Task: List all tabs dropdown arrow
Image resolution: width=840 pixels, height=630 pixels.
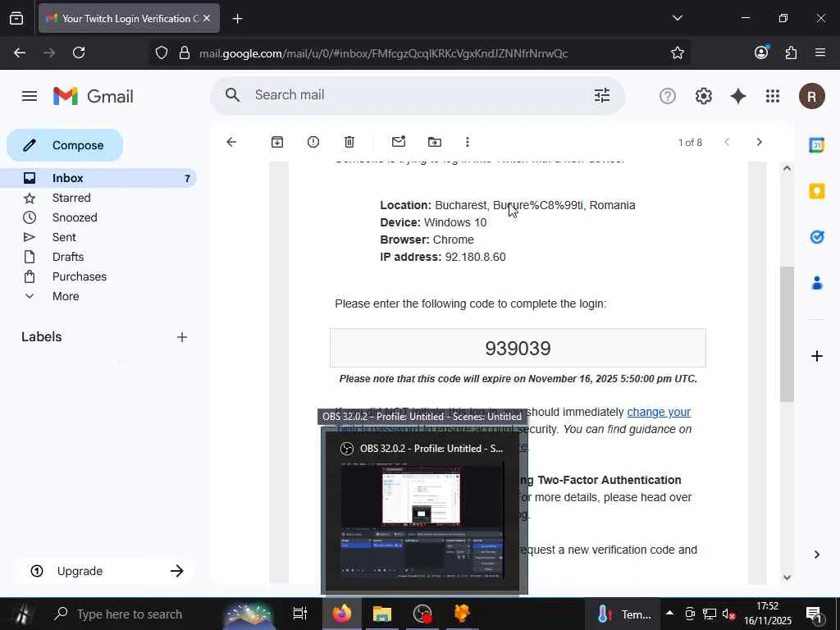Action: click(x=677, y=18)
